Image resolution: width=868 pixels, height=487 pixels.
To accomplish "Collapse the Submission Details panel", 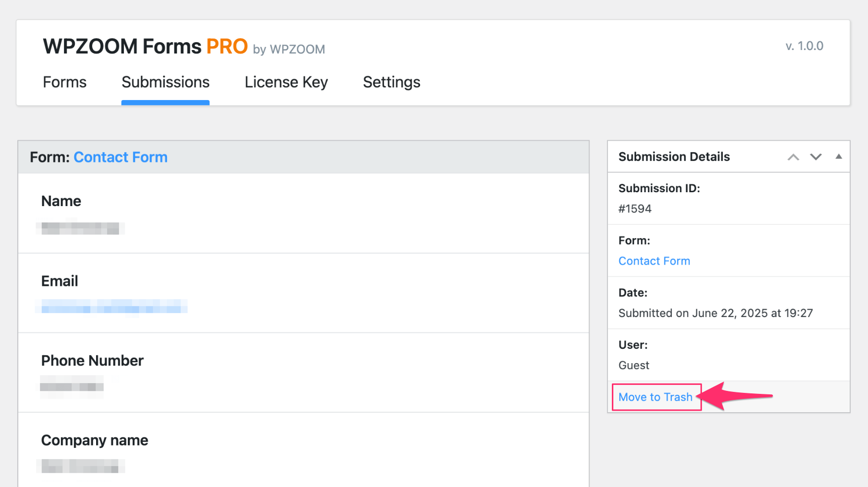I will pos(838,157).
